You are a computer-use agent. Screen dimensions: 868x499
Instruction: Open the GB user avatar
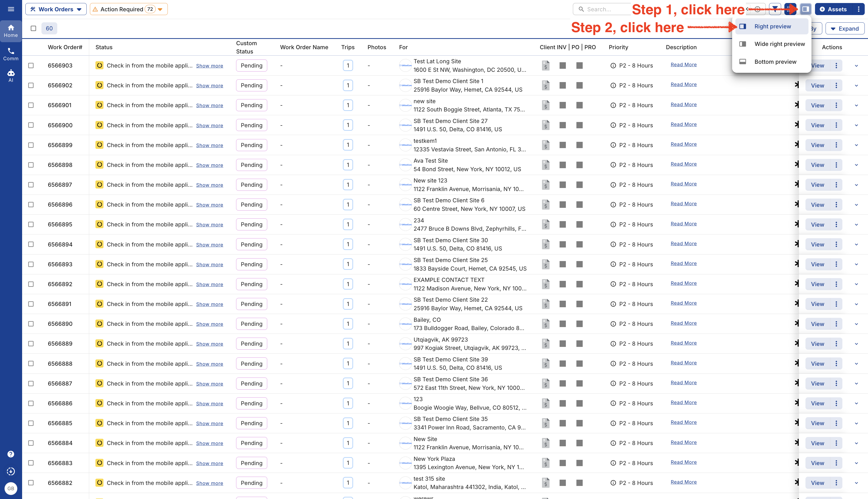pyautogui.click(x=11, y=488)
